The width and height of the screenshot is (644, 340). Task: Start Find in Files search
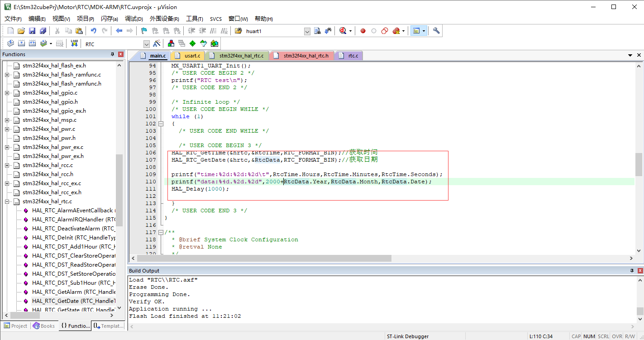[317, 30]
